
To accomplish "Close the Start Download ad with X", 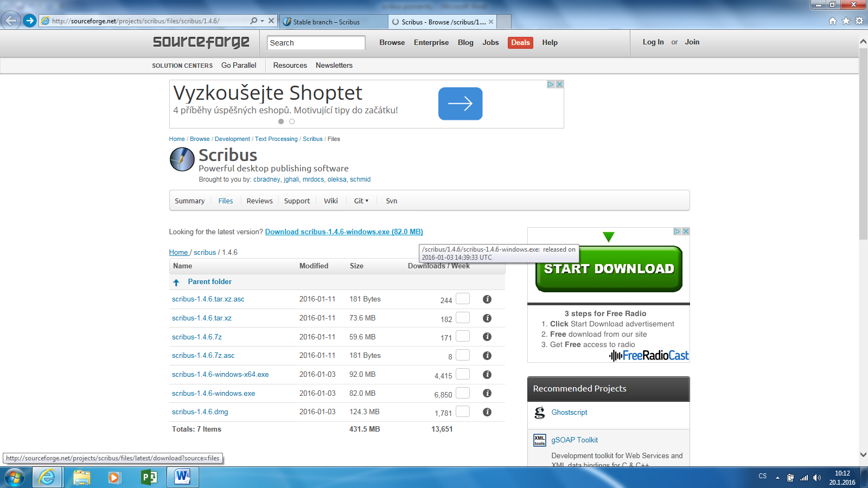I will point(686,232).
